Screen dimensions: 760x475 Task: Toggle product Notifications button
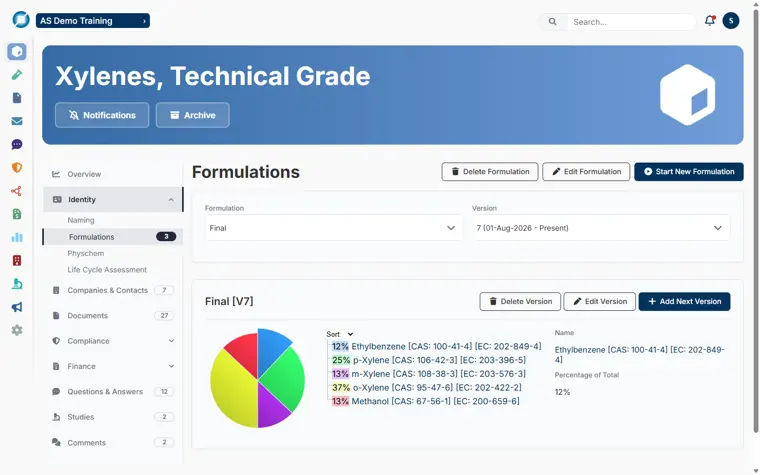click(102, 115)
